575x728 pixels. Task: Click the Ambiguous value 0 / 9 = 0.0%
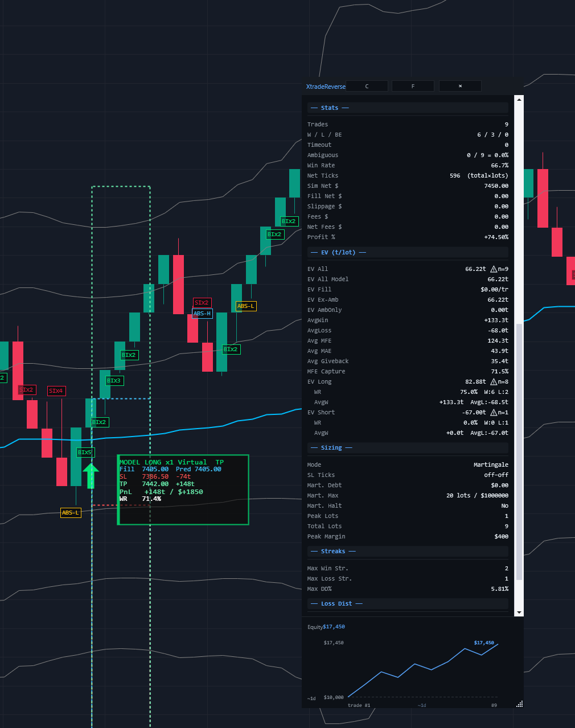click(x=488, y=155)
